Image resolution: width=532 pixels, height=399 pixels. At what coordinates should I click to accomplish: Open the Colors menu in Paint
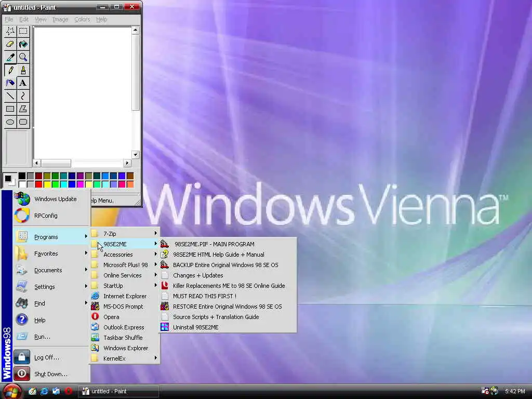[x=82, y=19]
